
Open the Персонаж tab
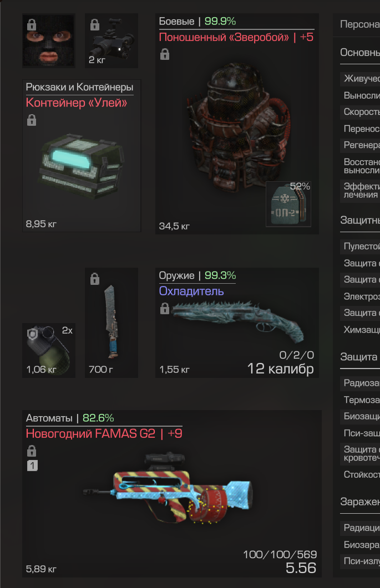[359, 24]
